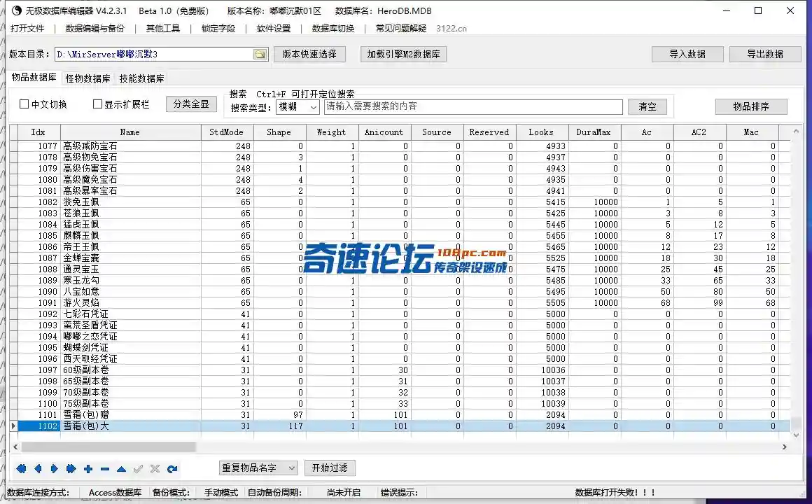This screenshot has width=812, height=504.
Task: Click the vertical scrollbar up arrow
Action: (x=797, y=132)
